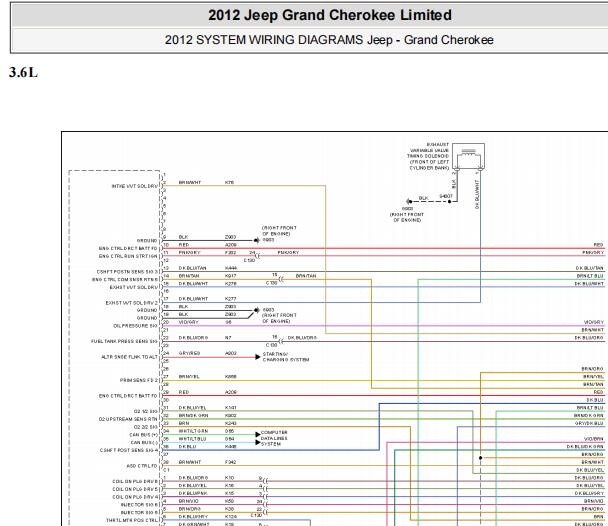The width and height of the screenshot is (608, 526).
Task: Click the ground symbol at the pin 9 wire
Action: (x=256, y=241)
